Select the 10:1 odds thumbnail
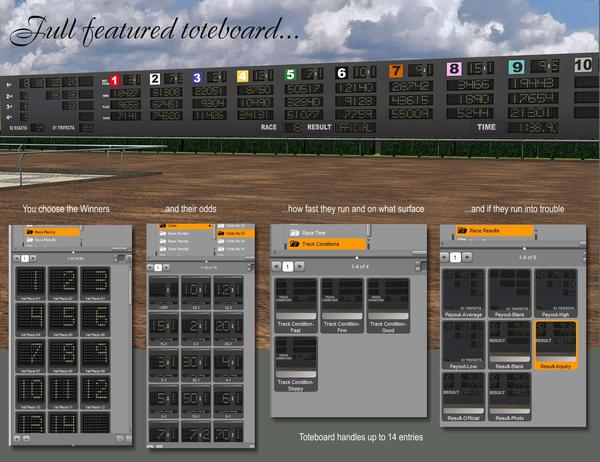This screenshot has height=462, width=600. point(196,293)
